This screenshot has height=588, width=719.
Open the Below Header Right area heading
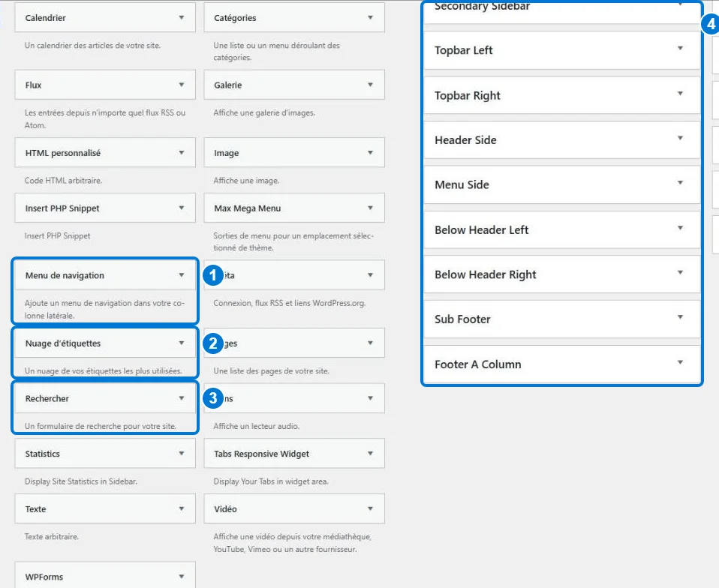click(485, 274)
